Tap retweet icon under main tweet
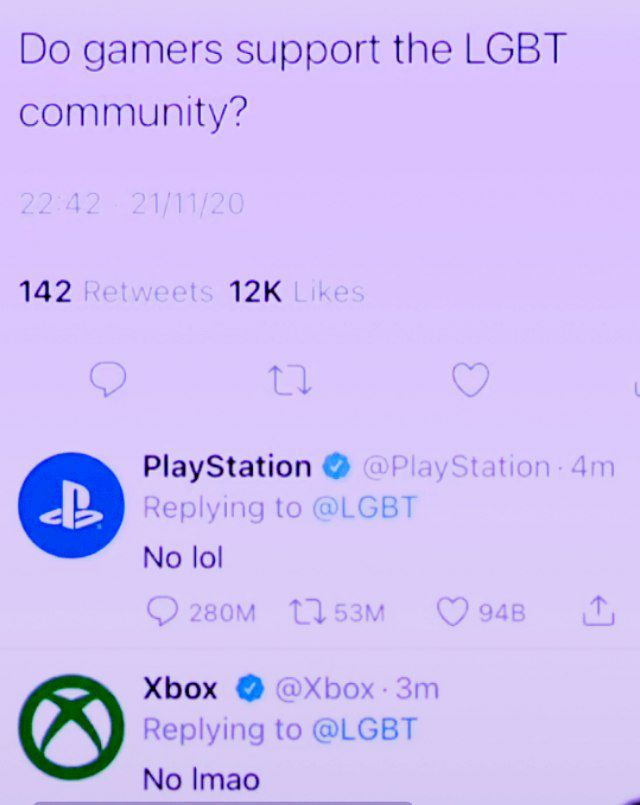Image resolution: width=640 pixels, height=805 pixels. tap(291, 380)
